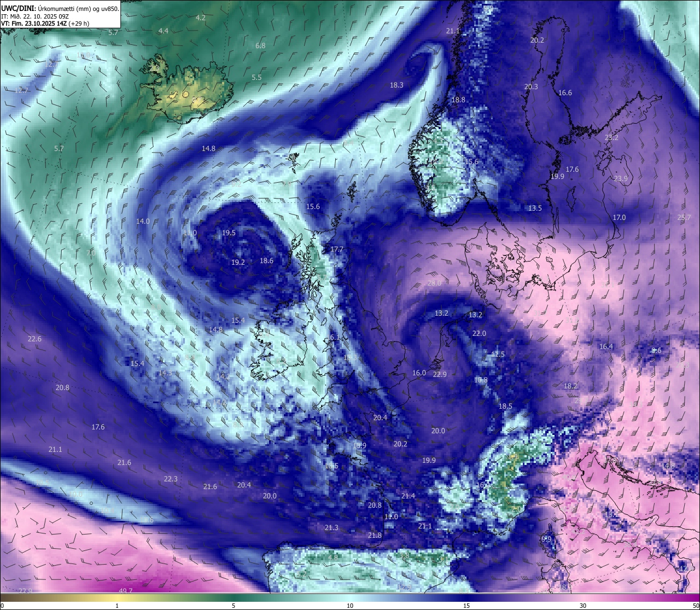Click the 22.3 value in the Bay of Biscay approach
Viewport: 700px width, 610px height.
coord(171,479)
